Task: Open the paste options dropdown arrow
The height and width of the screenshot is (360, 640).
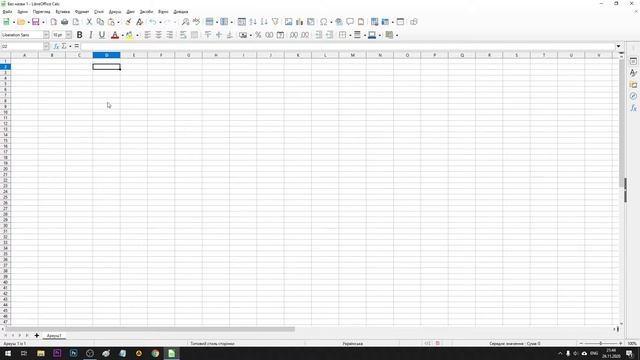Action: [118, 22]
